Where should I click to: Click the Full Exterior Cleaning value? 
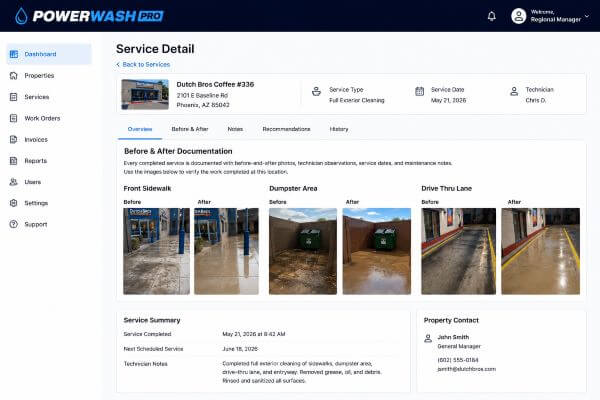pos(357,100)
